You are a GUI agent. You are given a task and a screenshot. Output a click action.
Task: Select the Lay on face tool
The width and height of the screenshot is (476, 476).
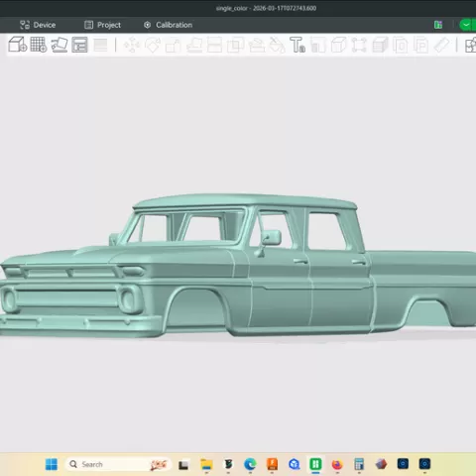coord(194,45)
